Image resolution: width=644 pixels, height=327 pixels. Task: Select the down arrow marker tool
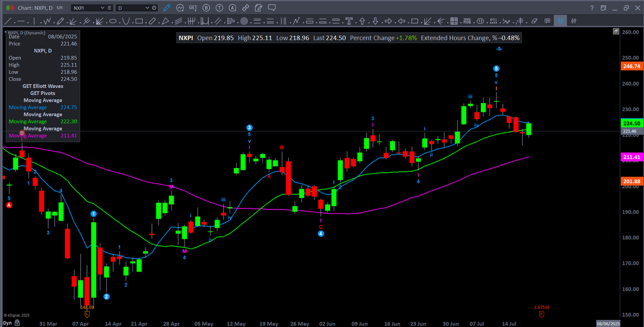tap(375, 21)
